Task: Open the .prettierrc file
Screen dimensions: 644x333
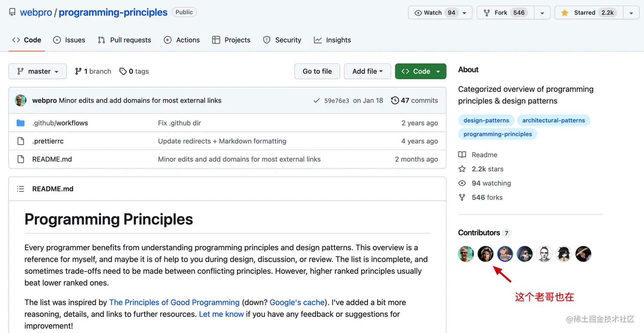Action: coord(48,141)
